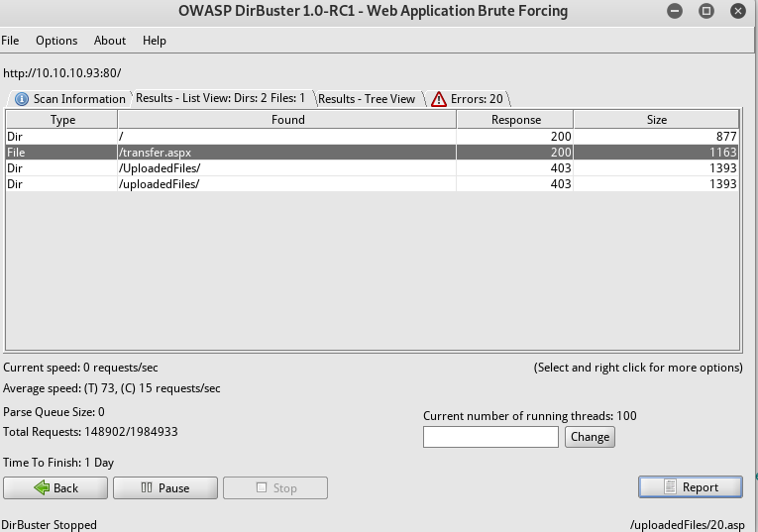Select the Results - List View tab
758x532 pixels.
[220, 98]
